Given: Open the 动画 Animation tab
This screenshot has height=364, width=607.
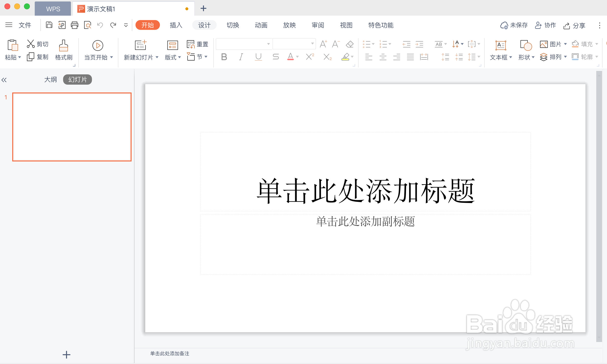Looking at the screenshot, I should 261,25.
